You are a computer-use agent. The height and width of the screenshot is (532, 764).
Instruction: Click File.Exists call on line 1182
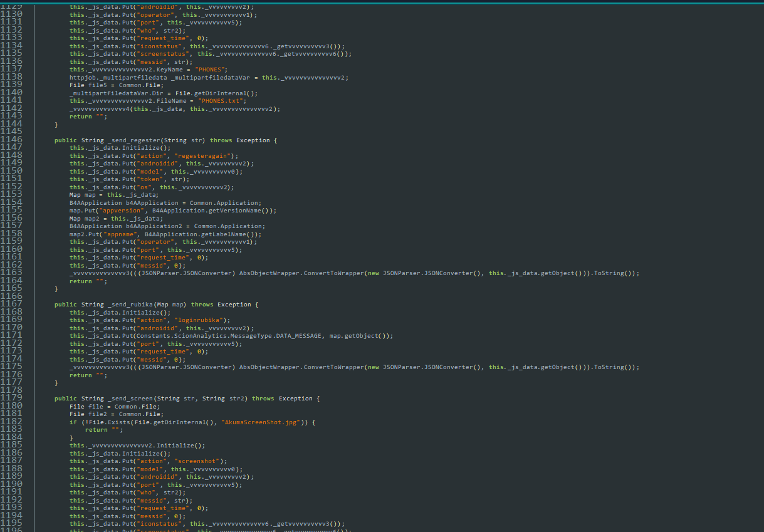pos(110,422)
